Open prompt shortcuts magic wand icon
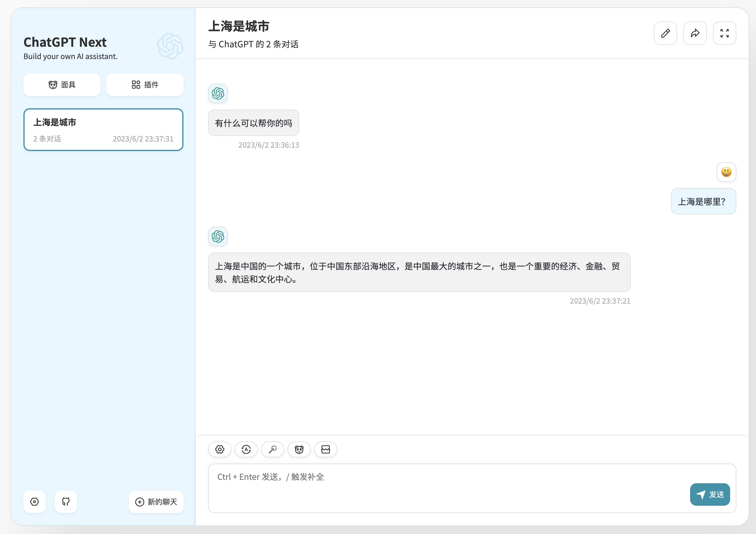 (273, 449)
